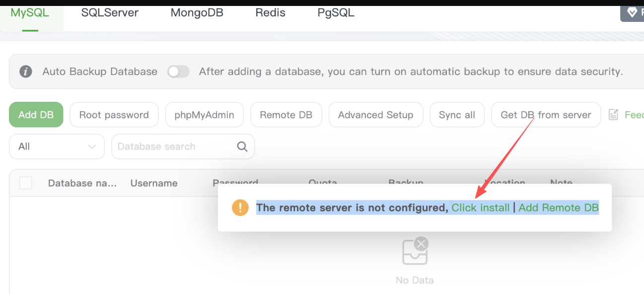Click the orange warning icon in popup
The width and height of the screenshot is (644, 294).
pyautogui.click(x=240, y=208)
